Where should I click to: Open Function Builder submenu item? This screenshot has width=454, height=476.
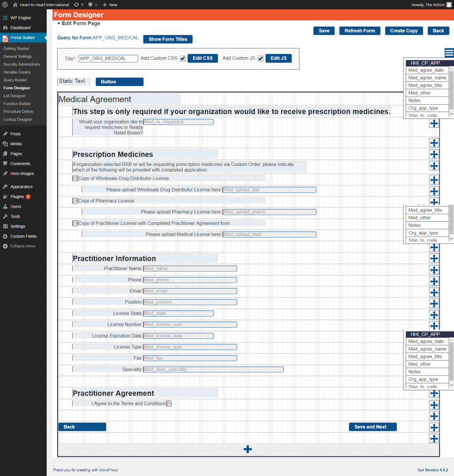pos(17,104)
